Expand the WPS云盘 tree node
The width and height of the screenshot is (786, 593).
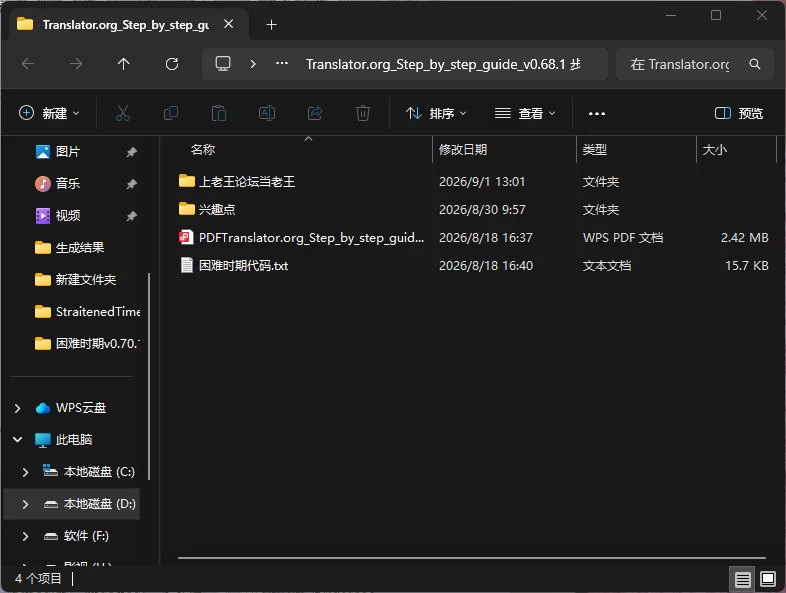tap(18, 408)
